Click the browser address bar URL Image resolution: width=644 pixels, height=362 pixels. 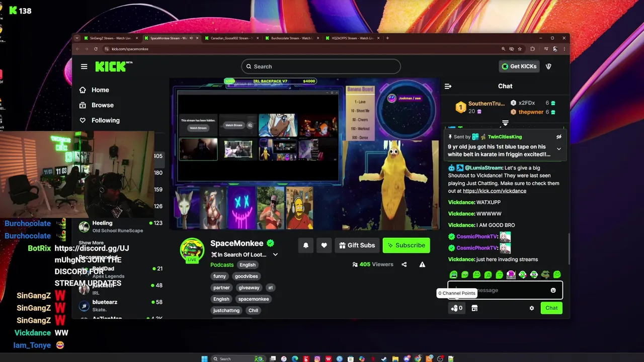click(130, 49)
